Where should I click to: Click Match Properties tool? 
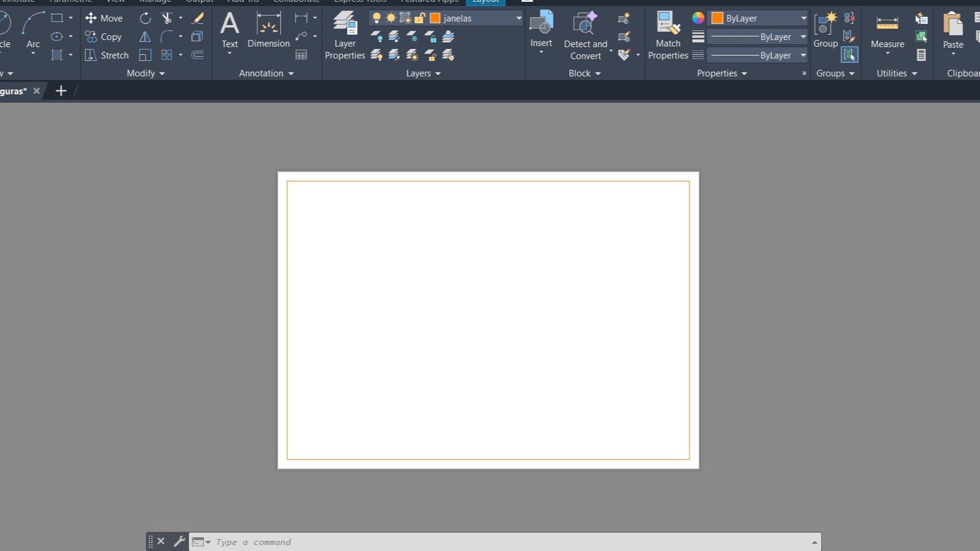668,35
